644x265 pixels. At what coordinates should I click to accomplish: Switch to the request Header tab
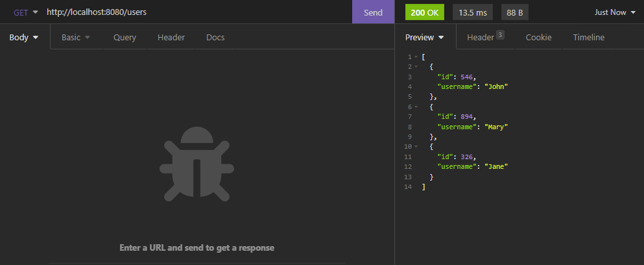(x=171, y=38)
